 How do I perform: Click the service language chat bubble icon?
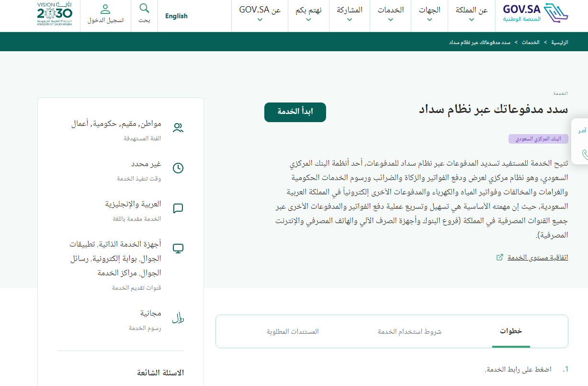[x=178, y=208]
